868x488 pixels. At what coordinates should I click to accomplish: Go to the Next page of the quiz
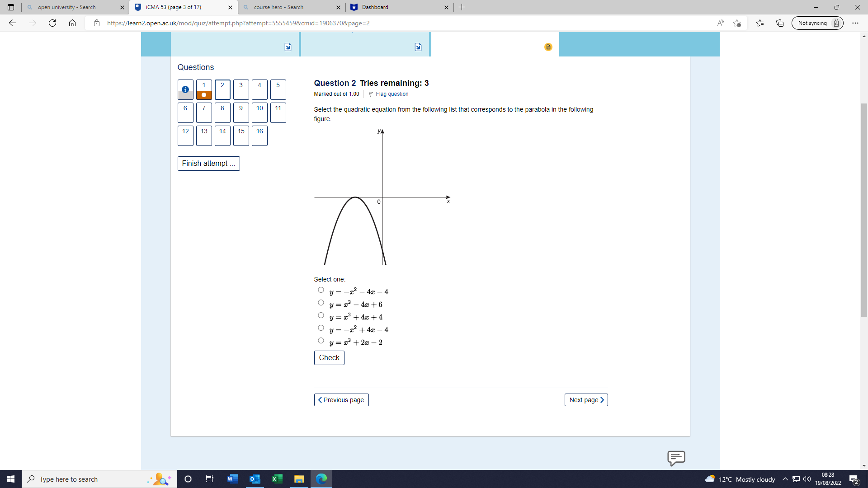click(x=586, y=399)
